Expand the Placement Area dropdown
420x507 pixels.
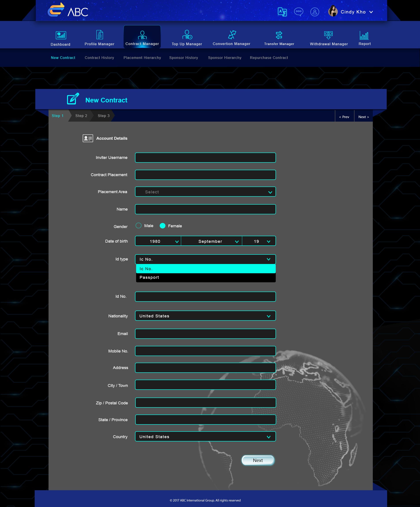tap(205, 192)
